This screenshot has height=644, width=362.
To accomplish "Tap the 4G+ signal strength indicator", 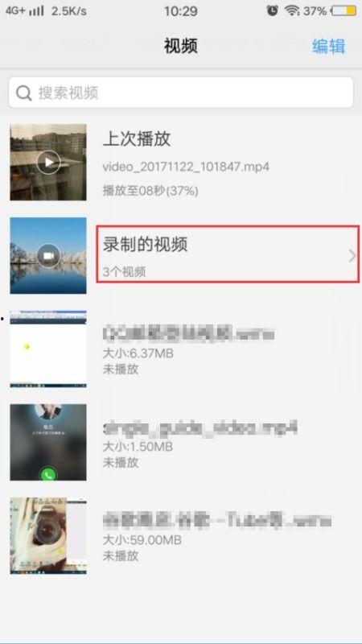I will (25, 10).
